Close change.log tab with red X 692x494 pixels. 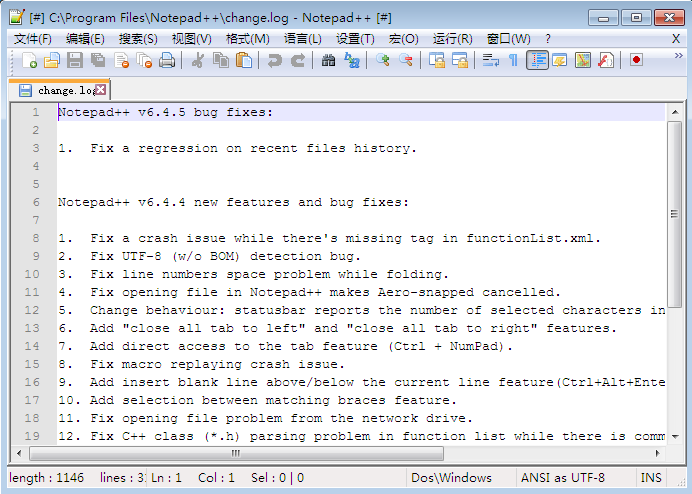point(101,90)
